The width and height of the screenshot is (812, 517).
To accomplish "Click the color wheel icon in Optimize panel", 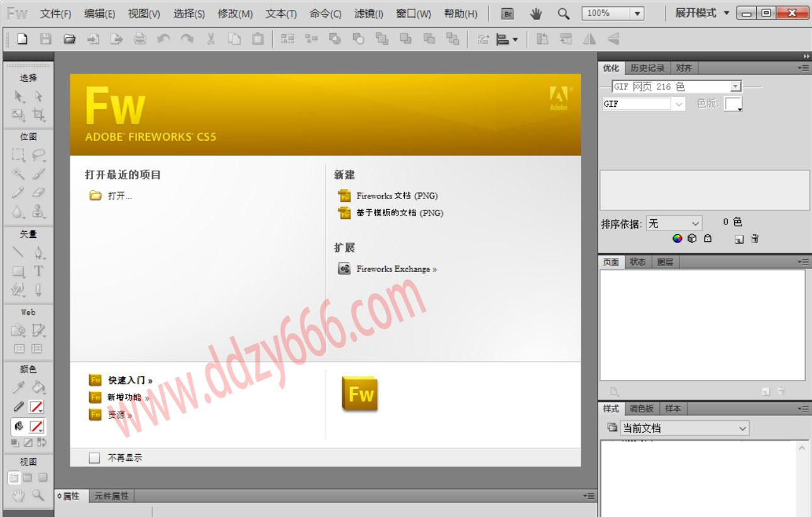I will tap(677, 239).
